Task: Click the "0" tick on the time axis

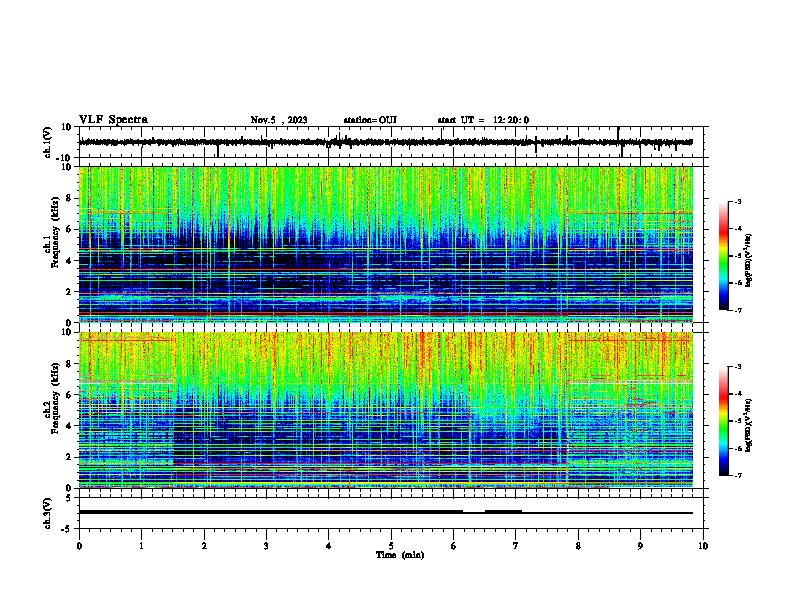Action: coord(79,546)
